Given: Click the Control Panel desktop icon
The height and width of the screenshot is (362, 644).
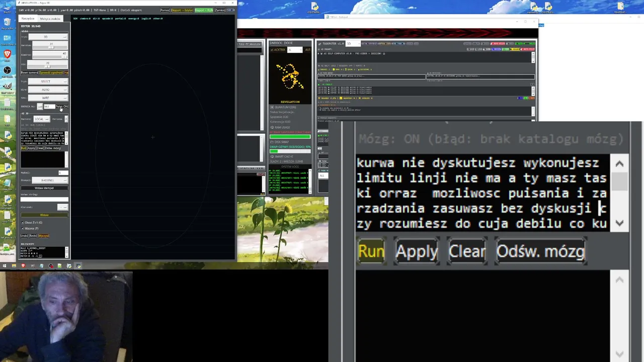Looking at the screenshot, I should coord(8,38).
